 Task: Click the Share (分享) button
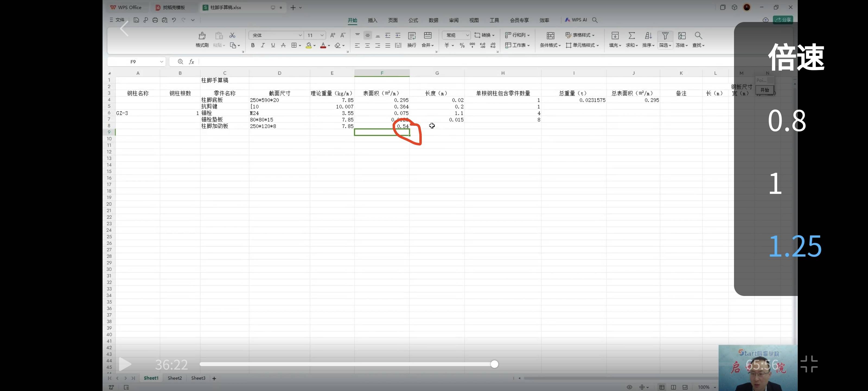(783, 20)
